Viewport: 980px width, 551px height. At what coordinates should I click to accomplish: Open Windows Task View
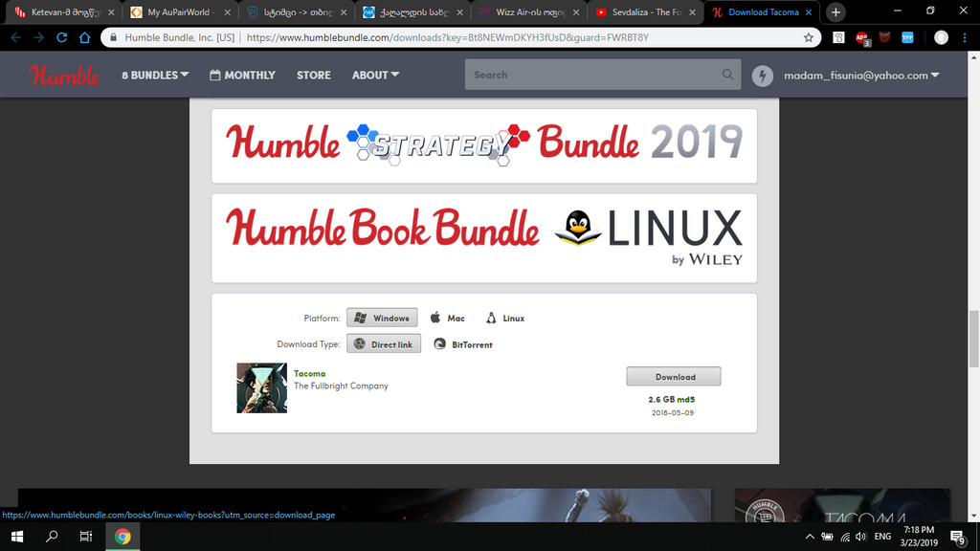pos(85,537)
